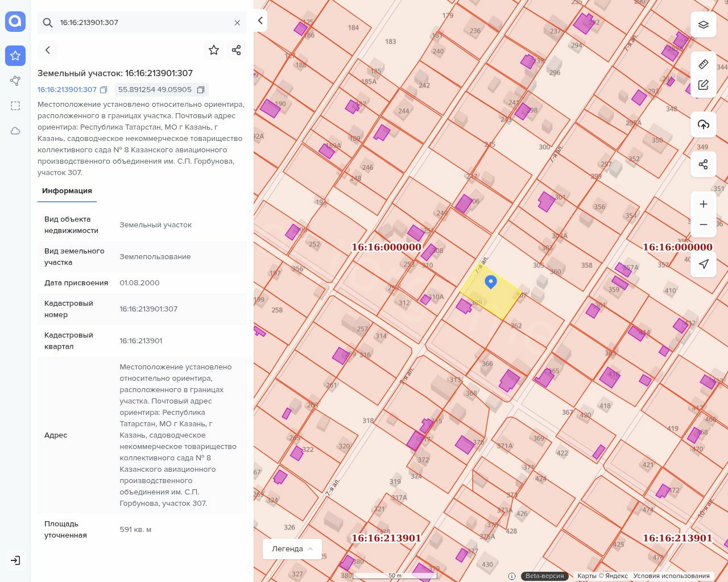728x582 pixels.
Task: Expand the Легенда legend panel
Action: tap(292, 549)
